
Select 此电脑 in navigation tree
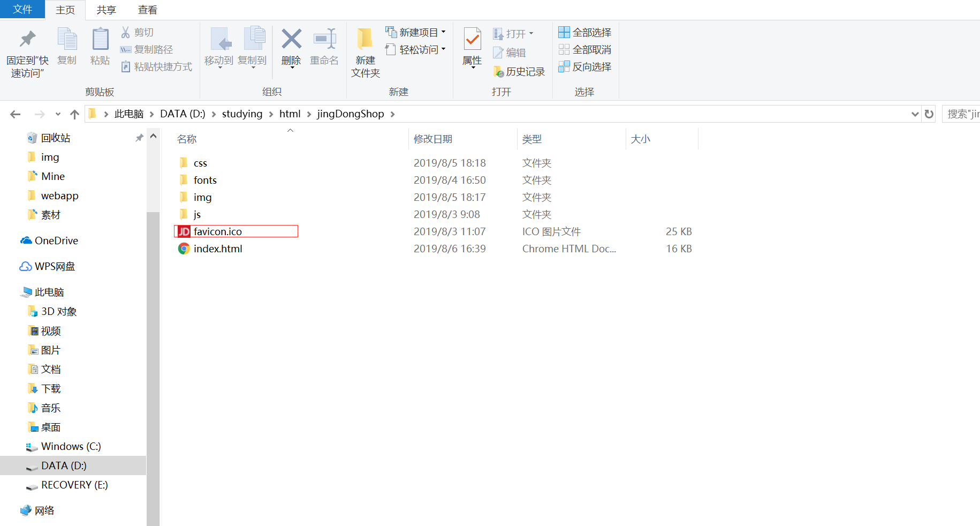click(42, 292)
